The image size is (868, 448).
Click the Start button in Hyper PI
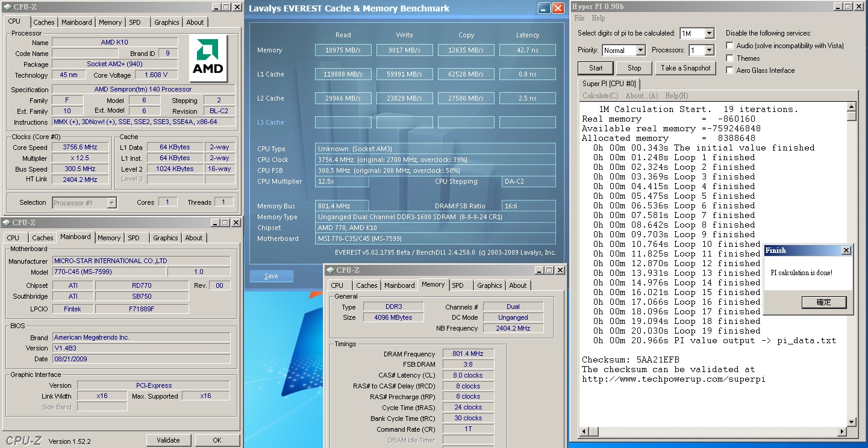tap(596, 68)
